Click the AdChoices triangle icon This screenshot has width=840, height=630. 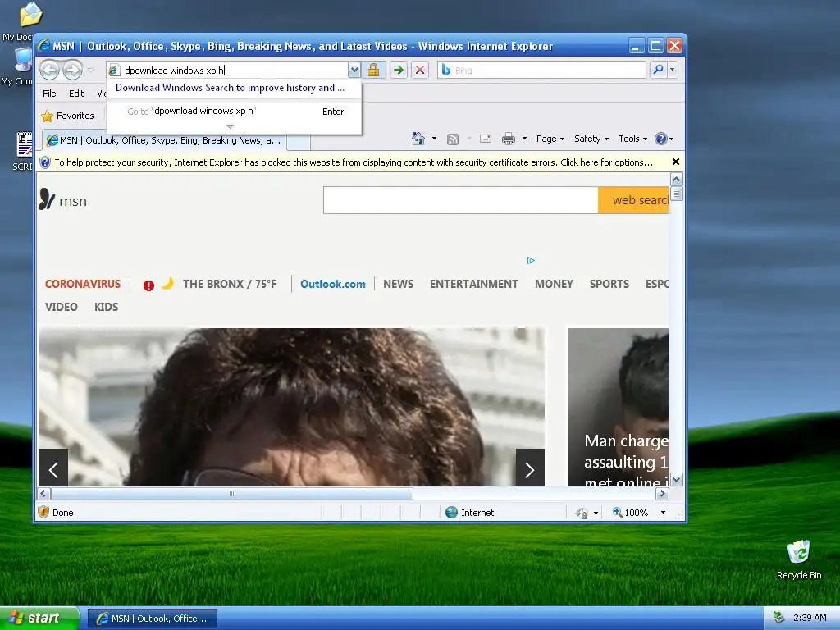pyautogui.click(x=531, y=260)
